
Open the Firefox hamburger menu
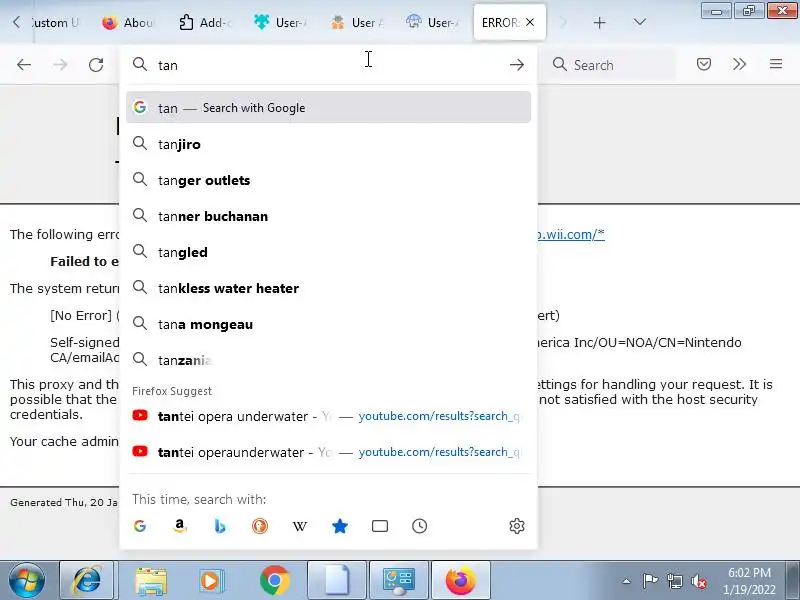pos(776,64)
